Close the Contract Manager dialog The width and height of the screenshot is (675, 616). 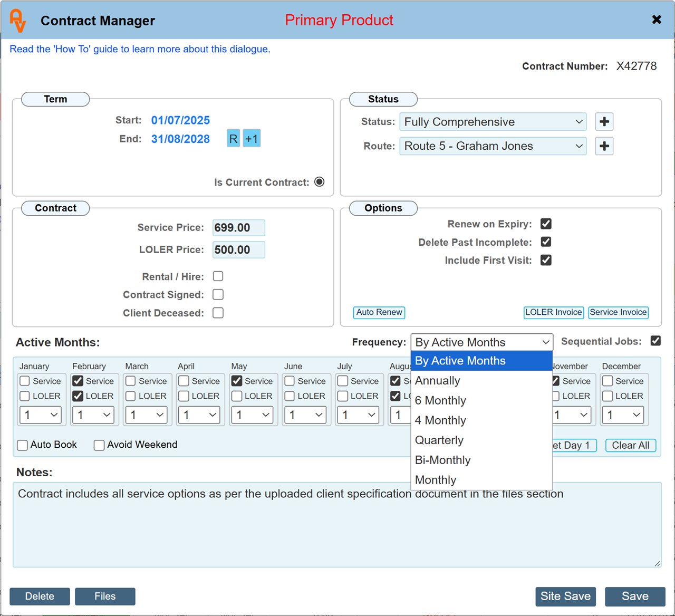(x=657, y=20)
